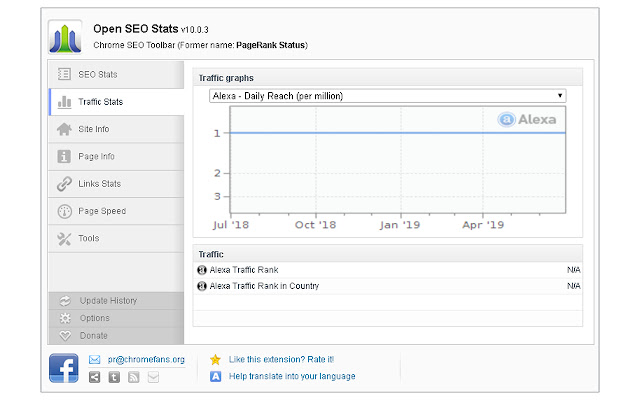The image size is (640, 400).
Task: Click the yellow star rate icon
Action: tap(215, 358)
